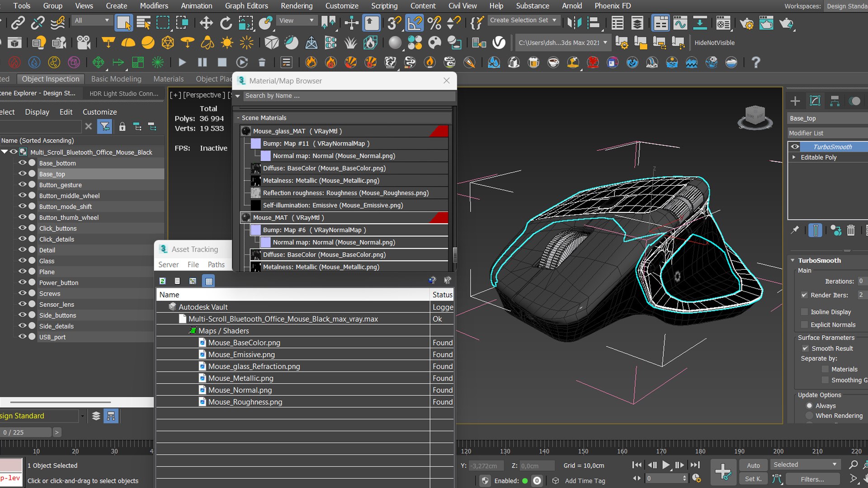Click the Remove Modifier trash icon
The height and width of the screenshot is (488, 868).
point(851,231)
